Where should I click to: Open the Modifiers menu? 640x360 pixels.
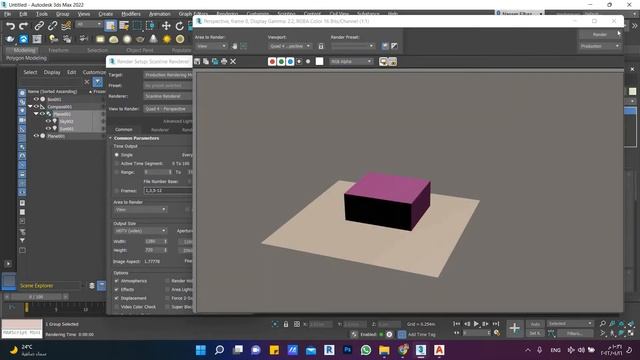pyautogui.click(x=131, y=14)
